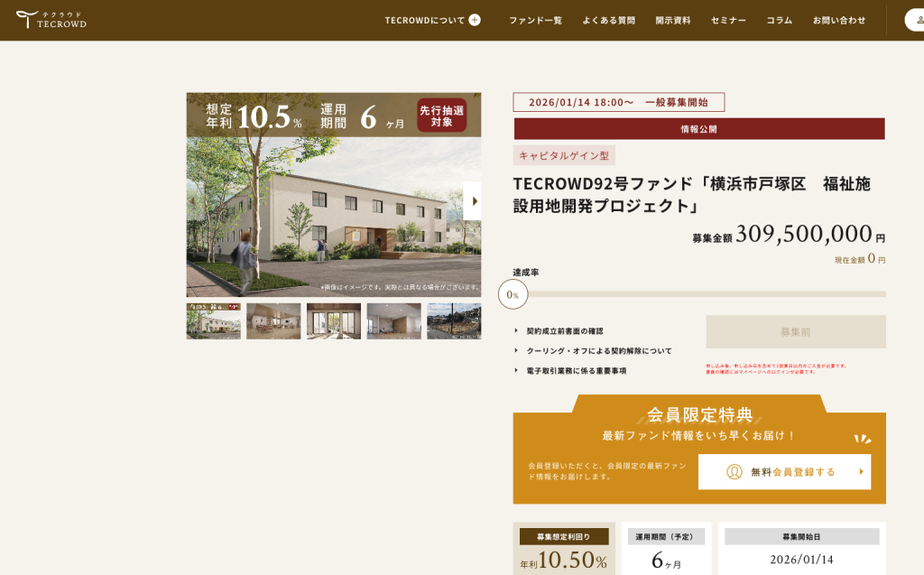Viewport: 924px width, 575px height.
Task: Open the セミナー navigation link
Action: tap(728, 20)
